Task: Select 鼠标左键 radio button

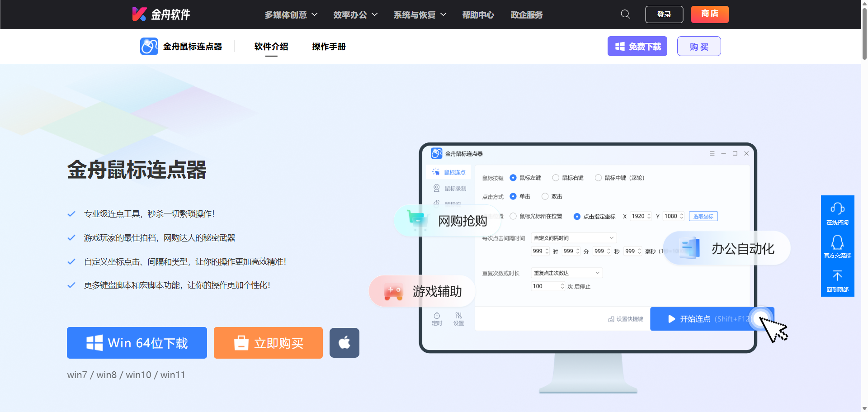Action: [513, 178]
